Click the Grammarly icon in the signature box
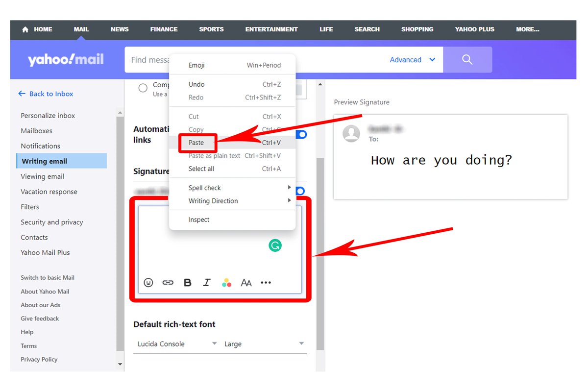588x392 pixels. coord(275,245)
